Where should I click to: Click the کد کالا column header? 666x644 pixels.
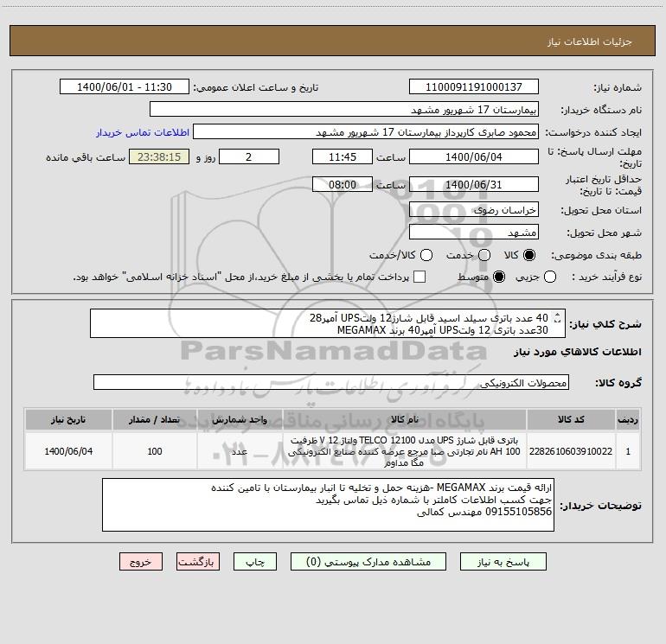[571, 419]
